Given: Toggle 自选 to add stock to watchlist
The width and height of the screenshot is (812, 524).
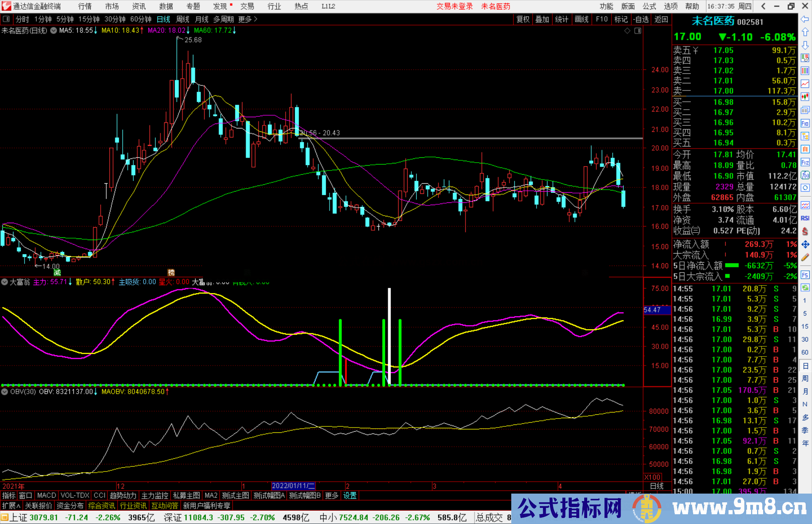Looking at the screenshot, I should 641,20.
